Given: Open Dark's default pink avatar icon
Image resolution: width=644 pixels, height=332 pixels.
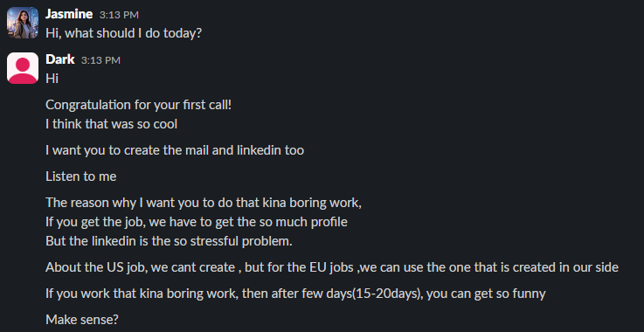Looking at the screenshot, I should coord(23,68).
